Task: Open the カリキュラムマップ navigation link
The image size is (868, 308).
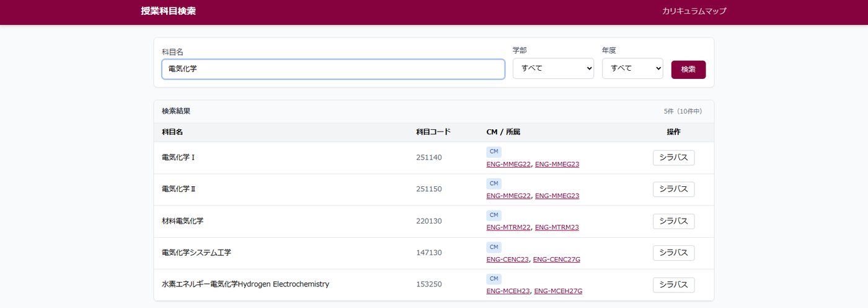Action: [x=694, y=11]
